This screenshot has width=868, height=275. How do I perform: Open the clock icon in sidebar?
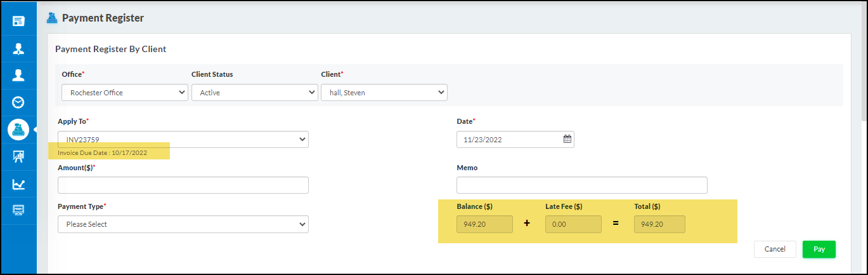[18, 102]
